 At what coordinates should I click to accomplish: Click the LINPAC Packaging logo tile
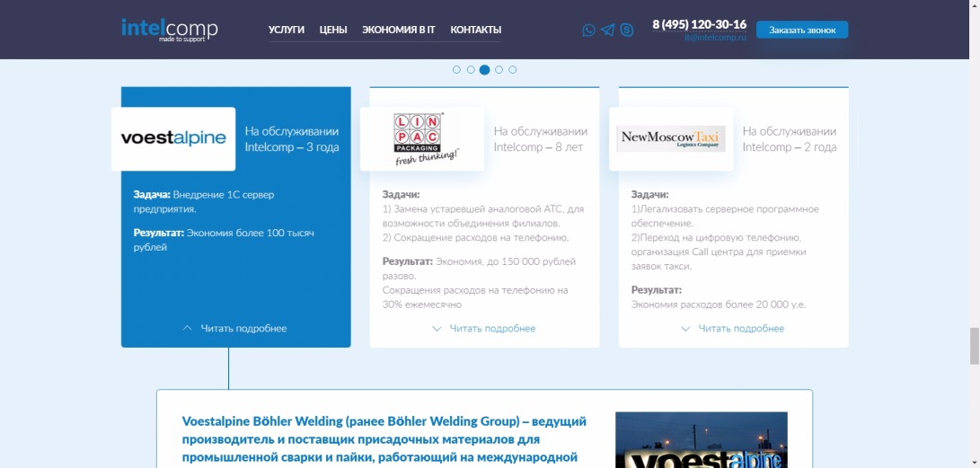point(422,138)
